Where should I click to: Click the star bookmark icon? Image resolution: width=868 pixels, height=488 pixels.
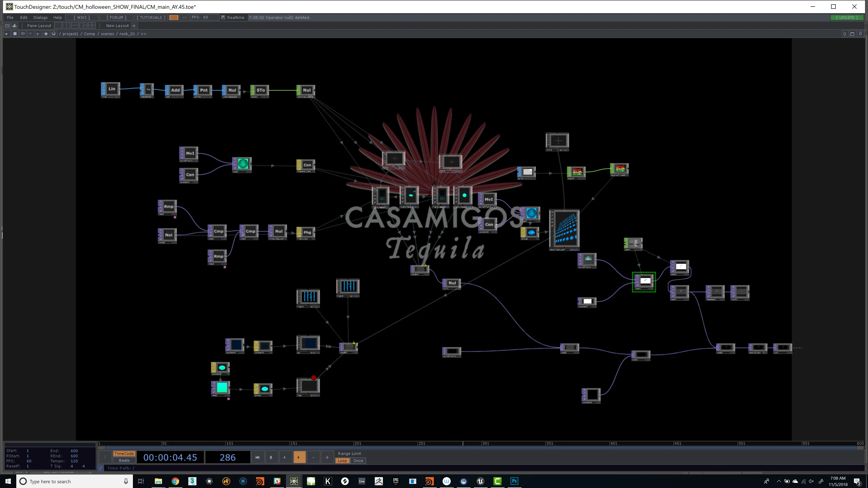[x=46, y=34]
